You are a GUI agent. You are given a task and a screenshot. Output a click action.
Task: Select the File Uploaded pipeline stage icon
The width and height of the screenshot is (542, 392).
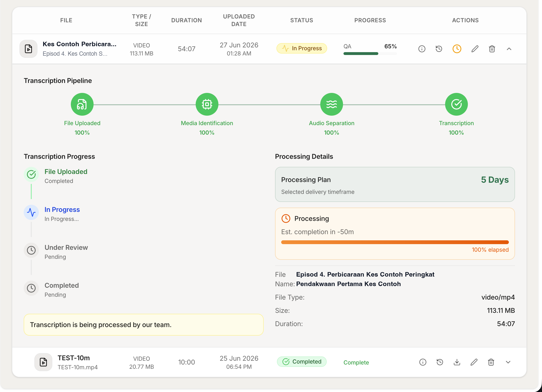click(82, 104)
